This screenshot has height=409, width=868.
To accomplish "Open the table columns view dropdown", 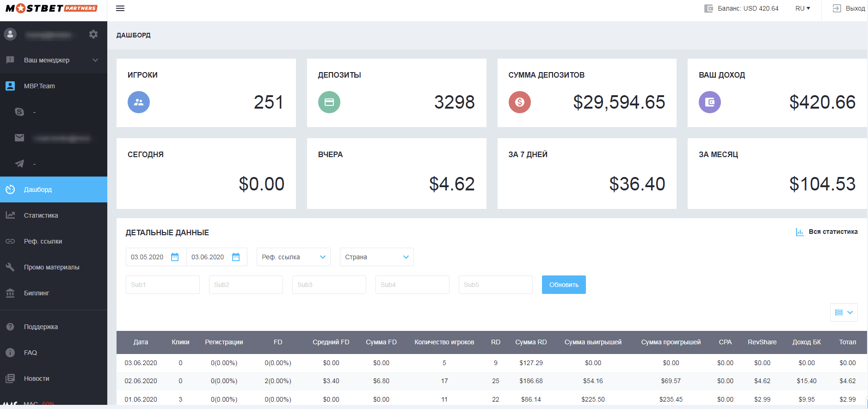I will coord(843,312).
